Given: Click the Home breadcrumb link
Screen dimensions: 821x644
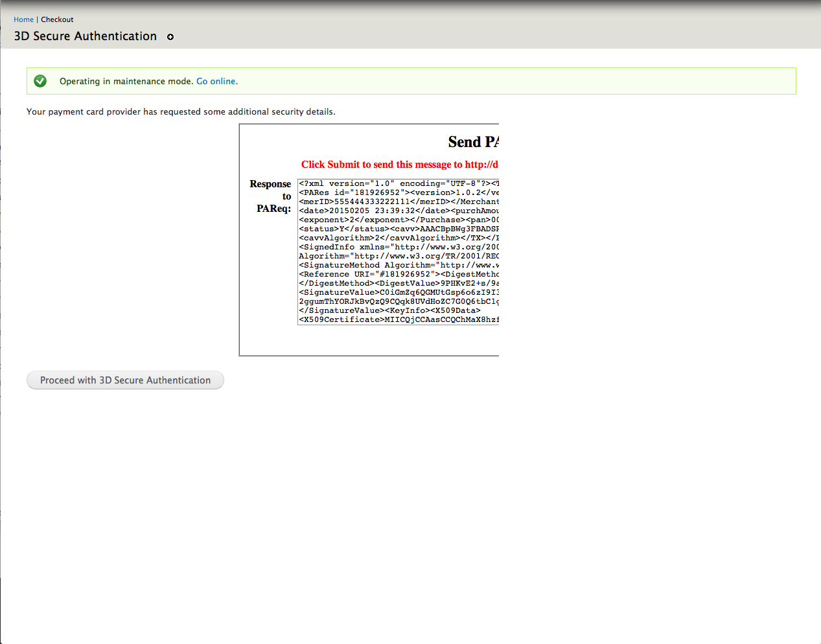Looking at the screenshot, I should [x=23, y=19].
